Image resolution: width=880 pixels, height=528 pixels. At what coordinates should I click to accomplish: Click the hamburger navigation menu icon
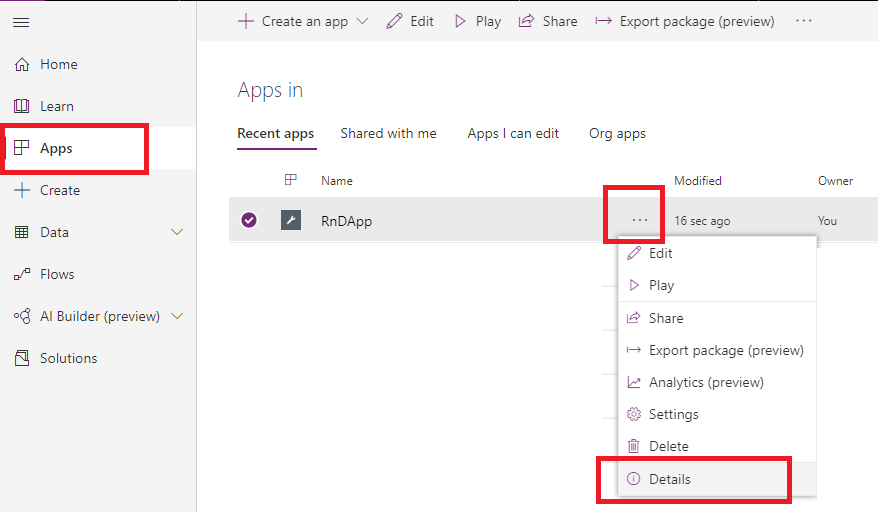click(x=21, y=22)
